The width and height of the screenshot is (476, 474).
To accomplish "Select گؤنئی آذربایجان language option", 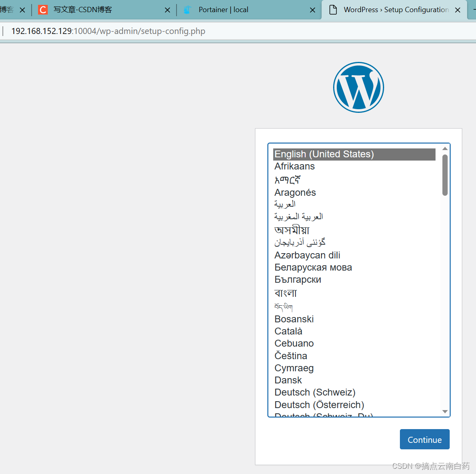I will tap(354, 242).
